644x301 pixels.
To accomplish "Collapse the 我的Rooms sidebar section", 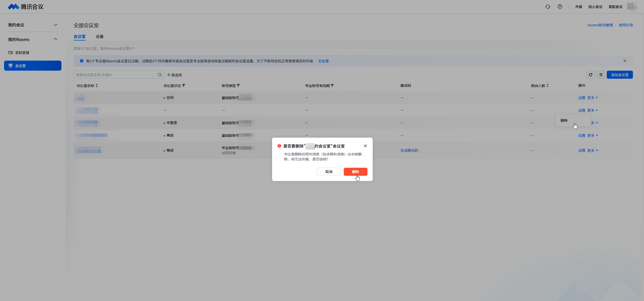I will 55,39.
